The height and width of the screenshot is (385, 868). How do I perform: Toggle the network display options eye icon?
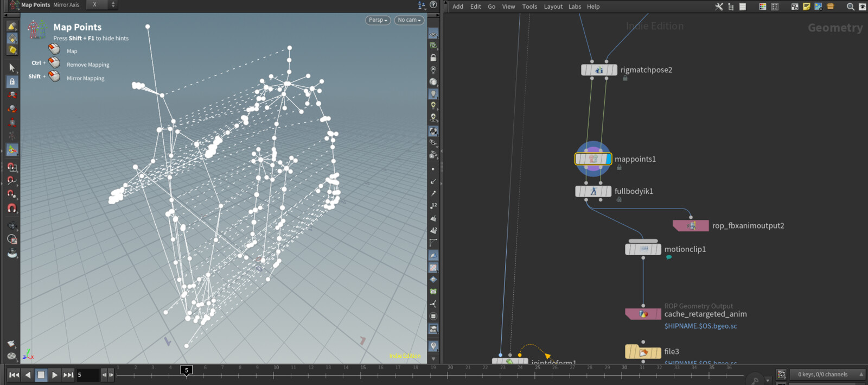(x=862, y=7)
